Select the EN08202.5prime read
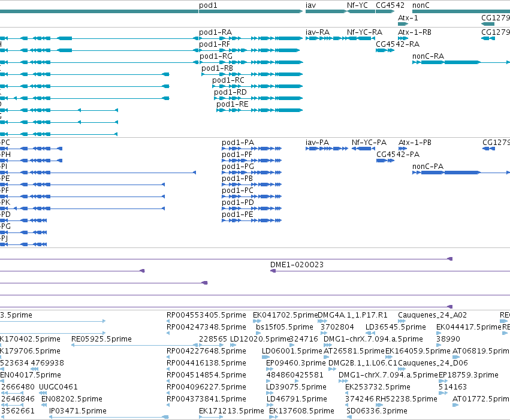Image resolution: width=510 pixels, height=420 pixels. (x=44, y=405)
